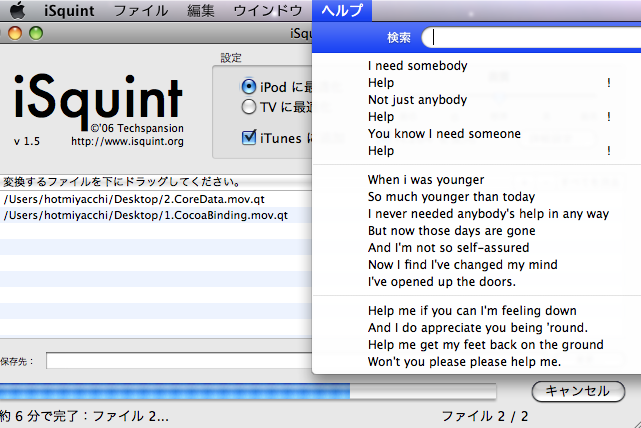The height and width of the screenshot is (428, 641).
Task: Uncheck the iTunes に追加 checkbox
Action: coord(249,138)
